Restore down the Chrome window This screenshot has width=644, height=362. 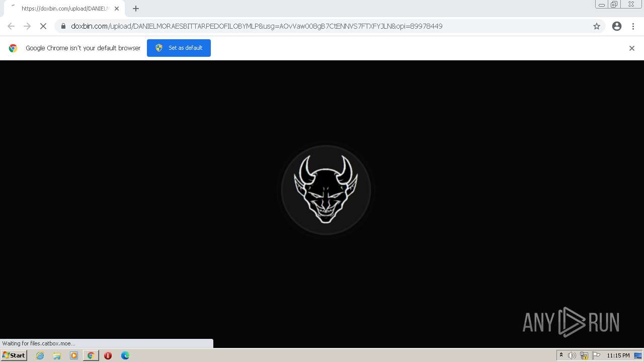(614, 5)
